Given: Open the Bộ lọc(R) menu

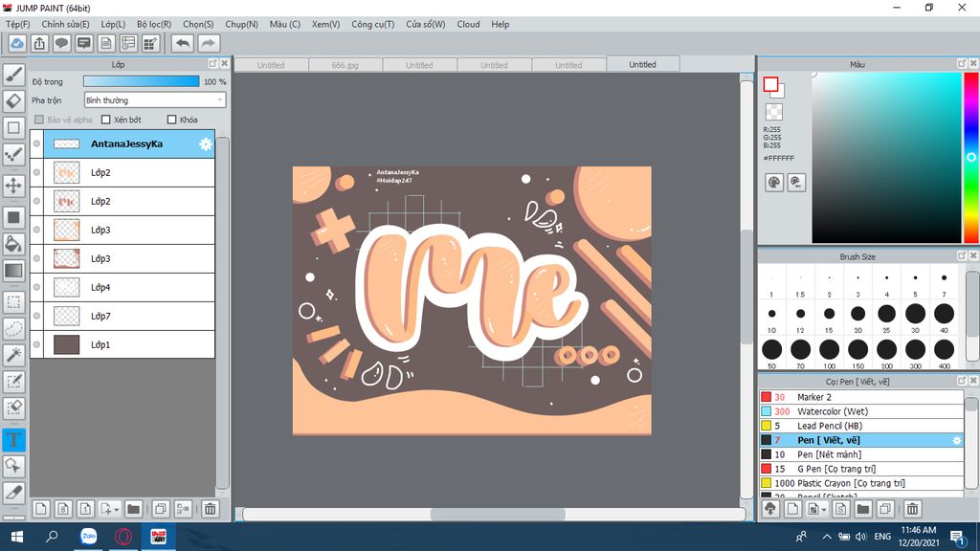Looking at the screenshot, I should click(154, 24).
